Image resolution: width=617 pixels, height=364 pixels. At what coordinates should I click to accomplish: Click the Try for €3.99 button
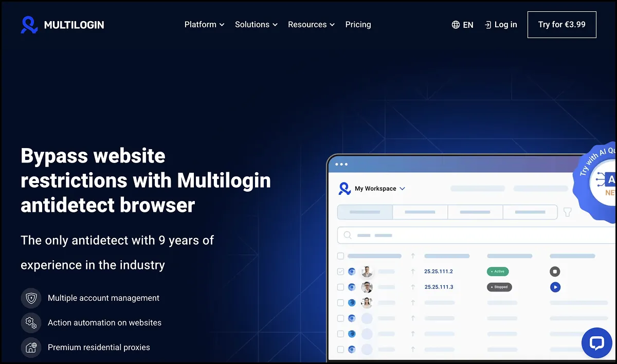coord(561,24)
